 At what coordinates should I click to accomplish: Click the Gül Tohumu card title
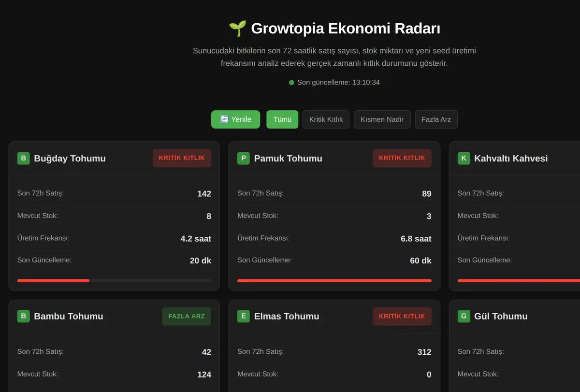pyautogui.click(x=501, y=316)
